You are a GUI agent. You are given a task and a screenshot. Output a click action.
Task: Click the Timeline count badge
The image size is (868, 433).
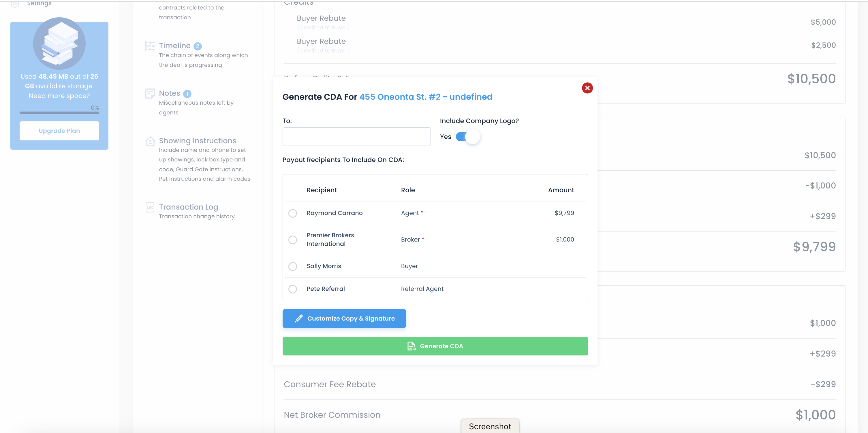[x=198, y=46]
